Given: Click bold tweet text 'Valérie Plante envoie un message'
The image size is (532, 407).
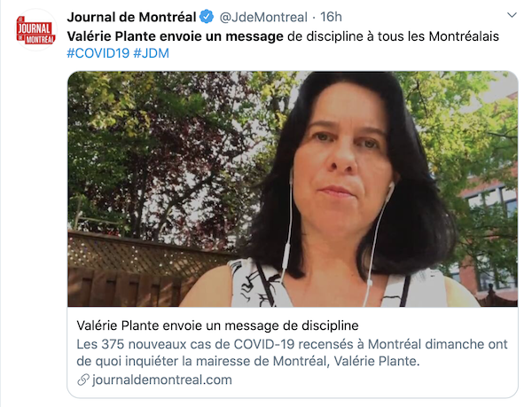Looking at the screenshot, I should [x=175, y=36].
